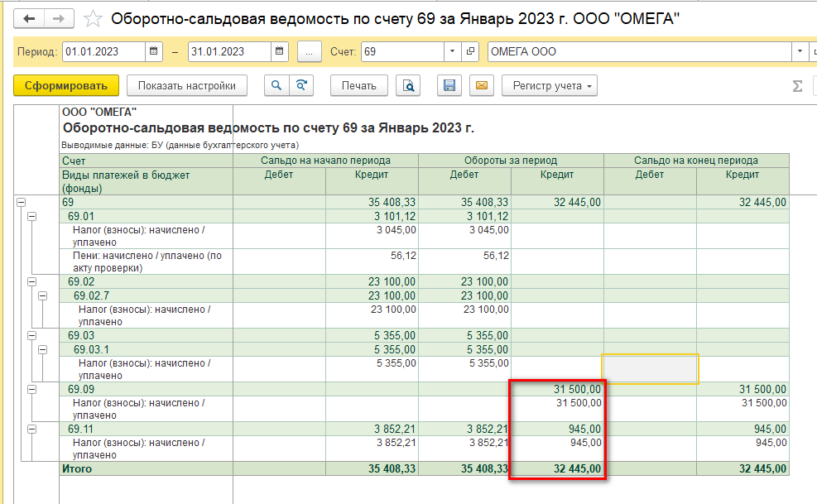Image resolution: width=817 pixels, height=504 pixels.
Task: Click the organization field ОМЕГА ООО
Action: pyautogui.click(x=639, y=51)
